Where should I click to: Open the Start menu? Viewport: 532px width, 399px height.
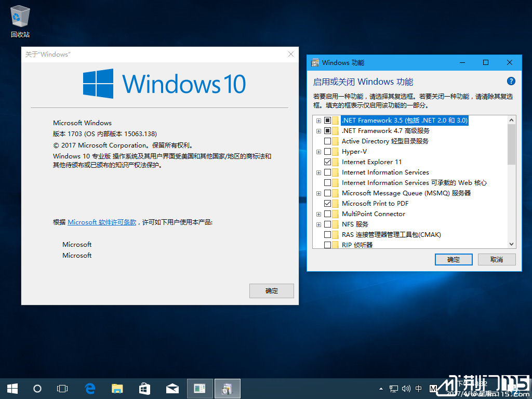click(x=12, y=389)
